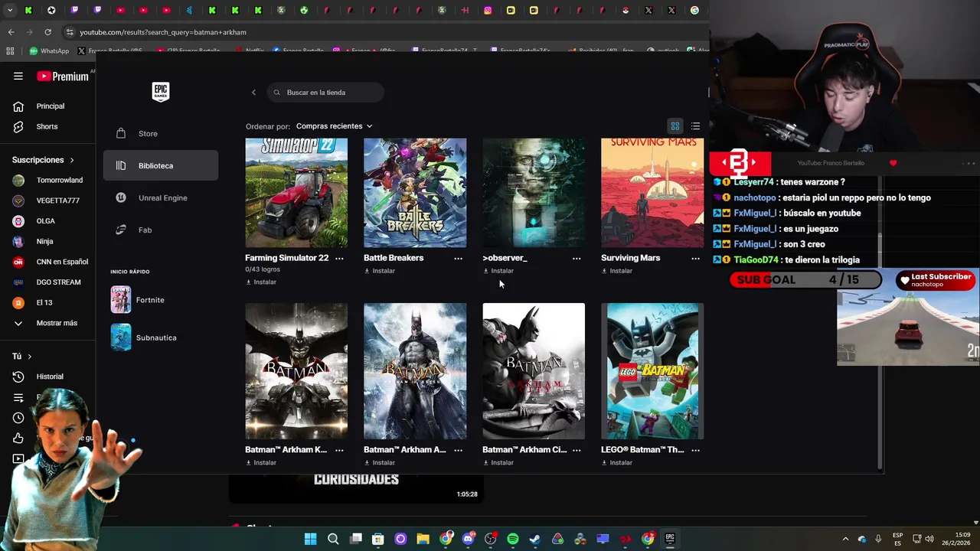Screen dimensions: 980x551
Task: Open CNN en Español channel
Action: point(51,262)
